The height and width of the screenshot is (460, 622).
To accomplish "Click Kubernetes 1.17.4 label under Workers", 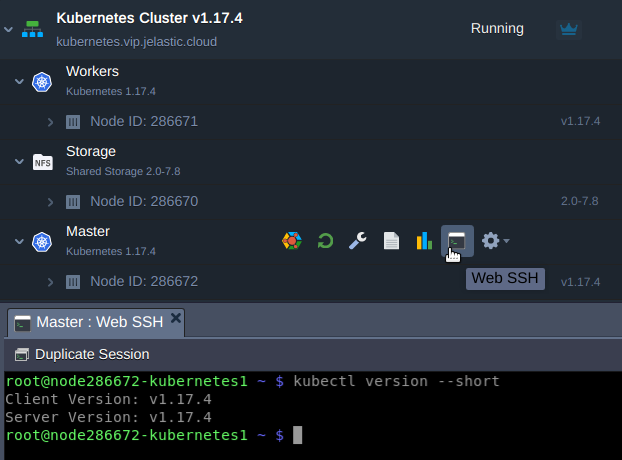I will tap(111, 91).
